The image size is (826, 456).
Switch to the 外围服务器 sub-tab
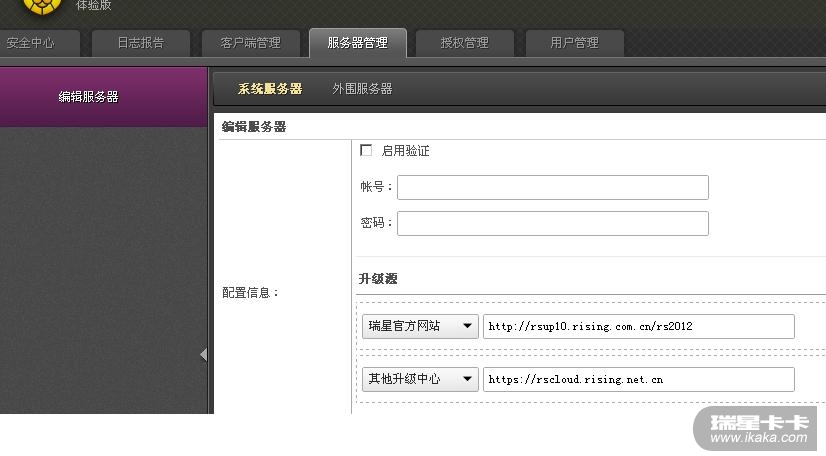(362, 89)
